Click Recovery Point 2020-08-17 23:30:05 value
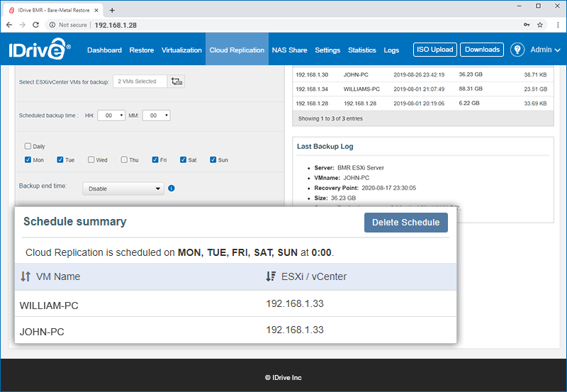567x392 pixels. click(x=388, y=188)
